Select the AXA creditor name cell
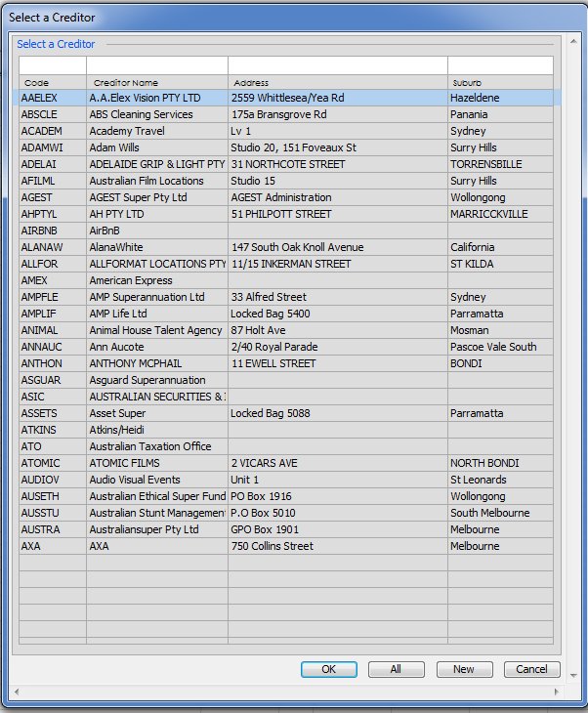This screenshot has height=713, width=588. point(157,546)
